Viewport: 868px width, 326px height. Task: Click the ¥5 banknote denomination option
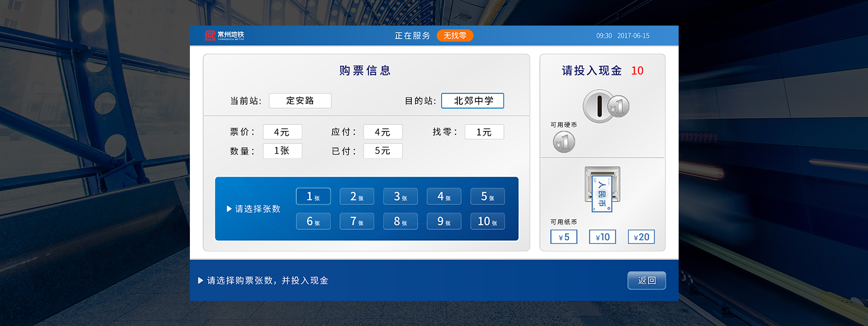(x=563, y=236)
